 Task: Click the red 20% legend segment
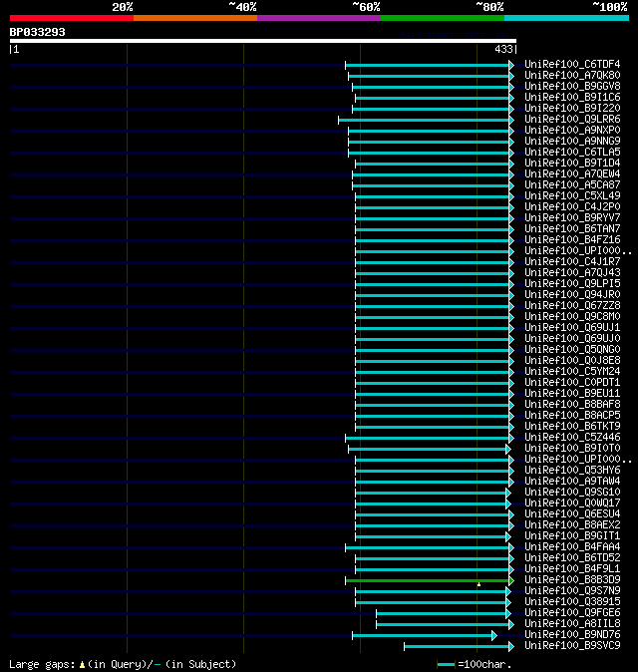72,18
